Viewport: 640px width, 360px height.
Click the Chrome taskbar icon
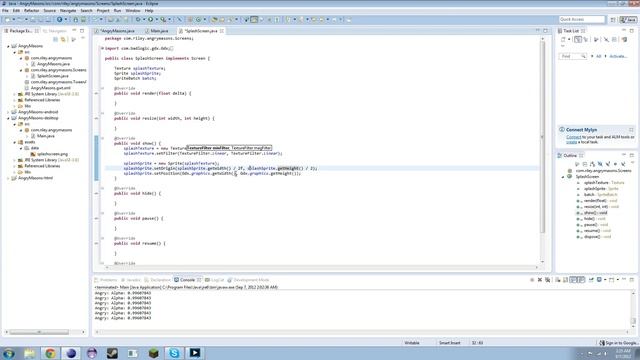(x=50, y=353)
